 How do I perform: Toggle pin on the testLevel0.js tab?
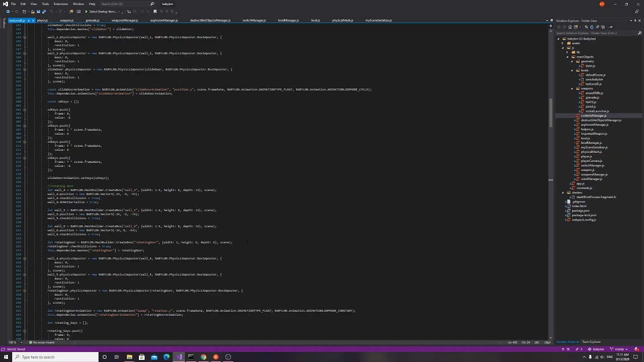click(x=29, y=21)
